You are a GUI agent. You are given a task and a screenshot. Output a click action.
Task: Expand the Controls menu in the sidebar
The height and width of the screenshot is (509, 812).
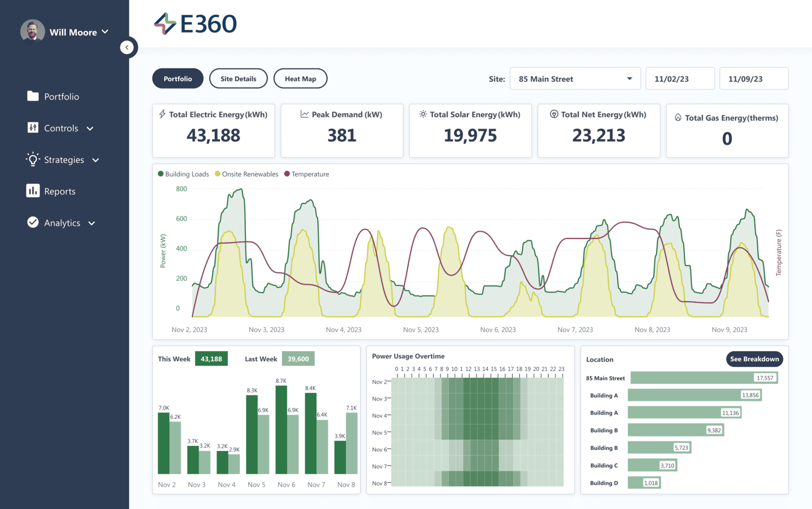60,128
